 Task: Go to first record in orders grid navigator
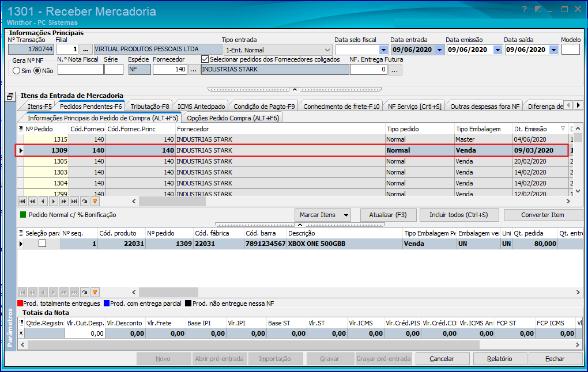pyautogui.click(x=22, y=202)
